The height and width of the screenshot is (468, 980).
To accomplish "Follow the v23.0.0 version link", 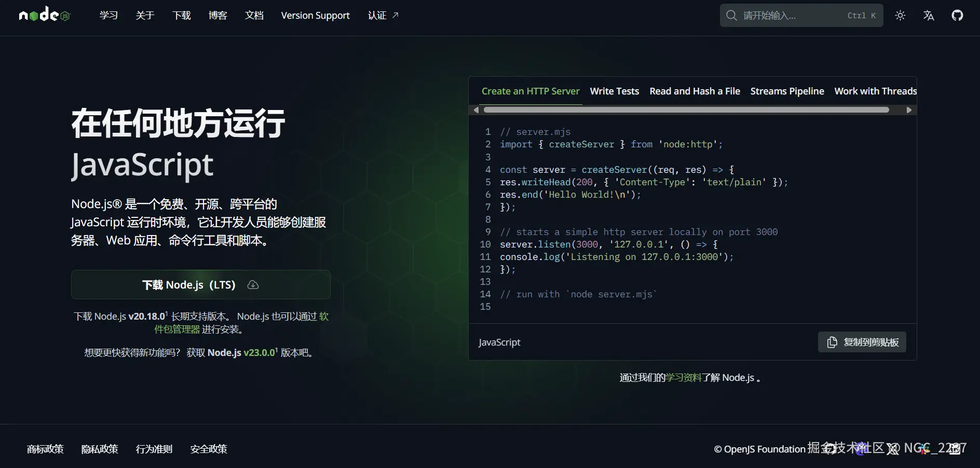I will 260,353.
